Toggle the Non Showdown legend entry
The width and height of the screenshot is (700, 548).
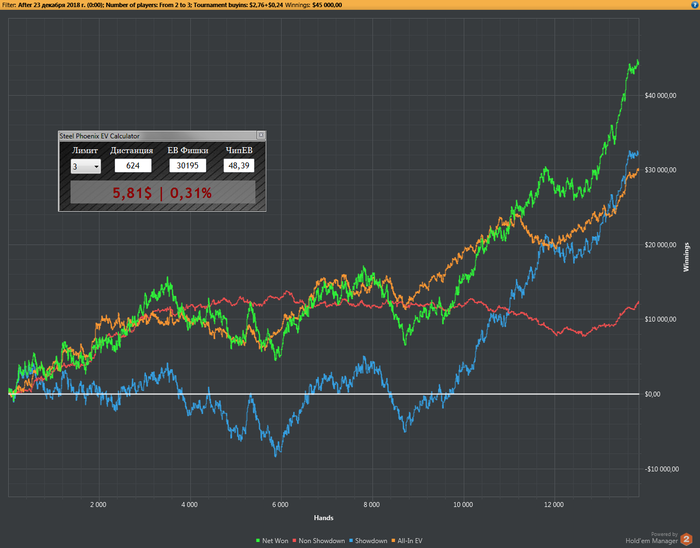click(x=318, y=540)
